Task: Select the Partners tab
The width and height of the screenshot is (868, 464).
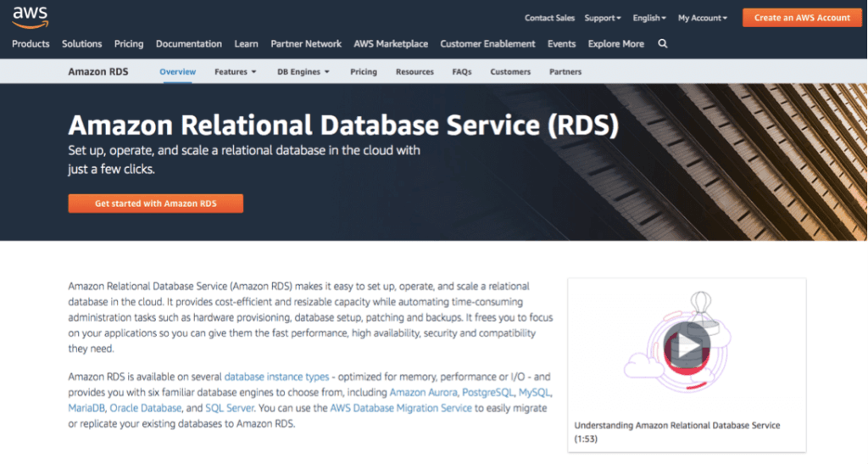Action: (x=565, y=72)
